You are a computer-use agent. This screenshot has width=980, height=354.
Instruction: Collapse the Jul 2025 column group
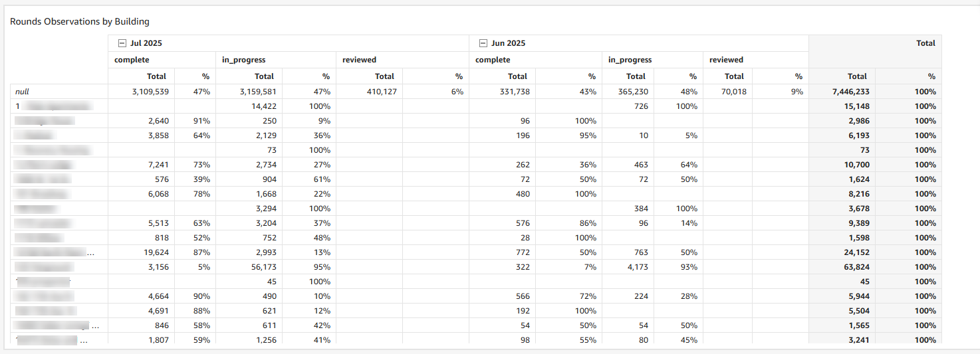[x=122, y=43]
